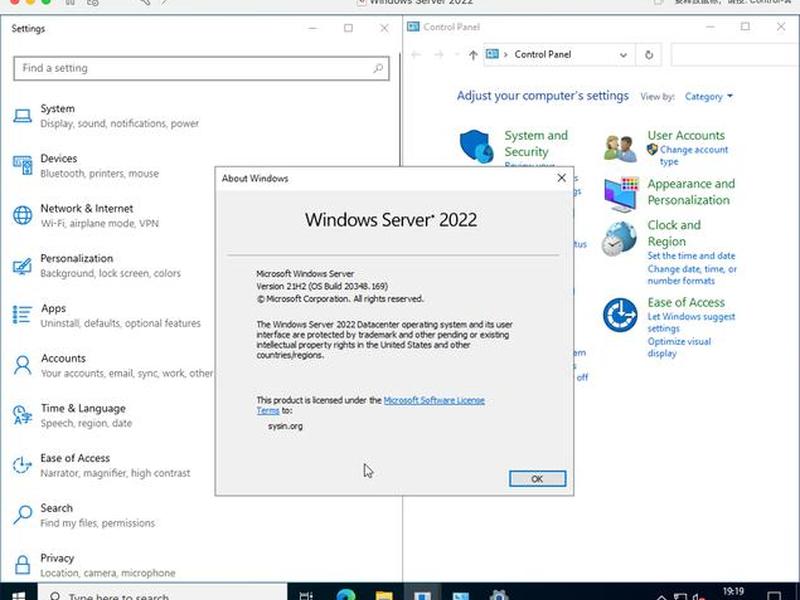
Task: Expand Control Panel address bar dropdown
Action: point(623,55)
